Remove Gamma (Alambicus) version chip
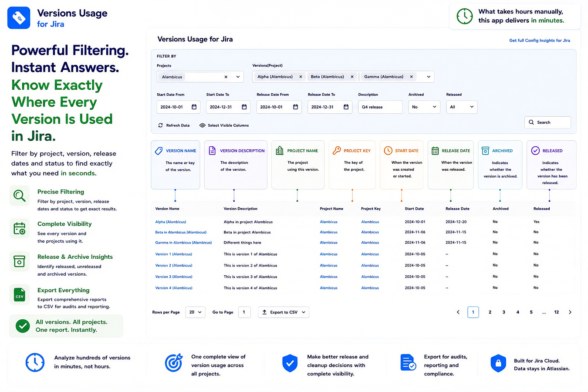Screen dimensions: 588x392 pos(411,77)
